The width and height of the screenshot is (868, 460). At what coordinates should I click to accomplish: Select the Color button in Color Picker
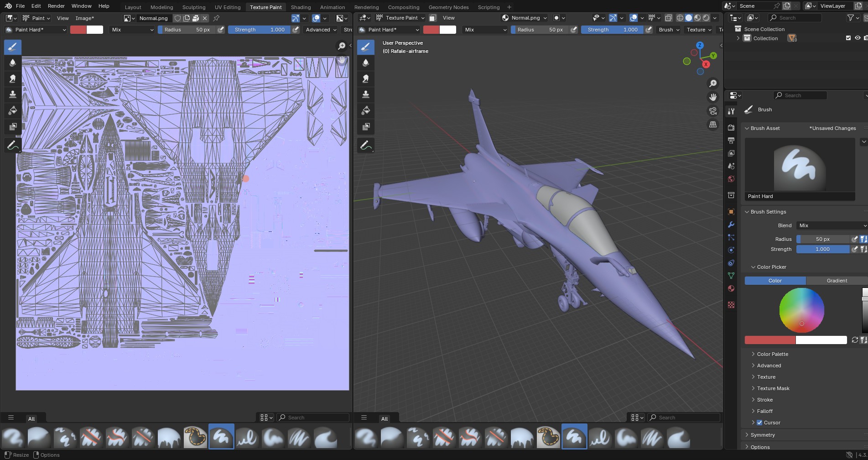click(775, 281)
